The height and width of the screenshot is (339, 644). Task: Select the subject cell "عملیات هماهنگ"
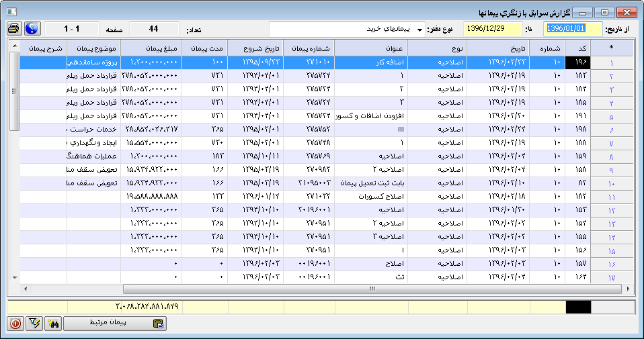point(93,156)
